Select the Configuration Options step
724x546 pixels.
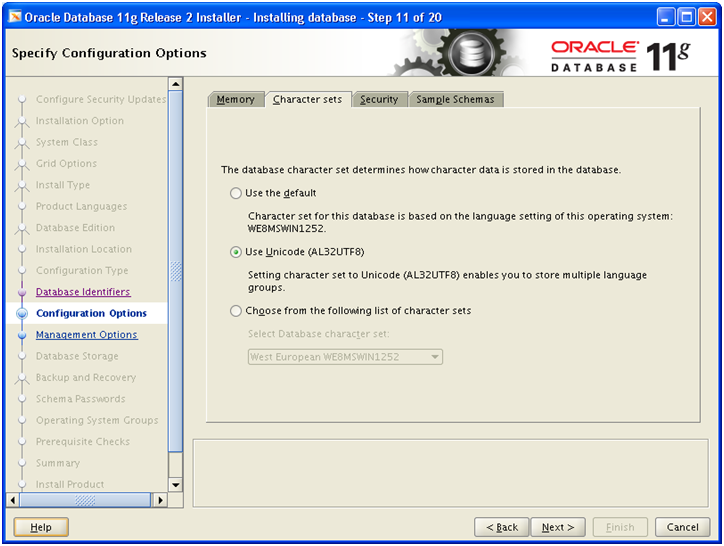tap(91, 313)
